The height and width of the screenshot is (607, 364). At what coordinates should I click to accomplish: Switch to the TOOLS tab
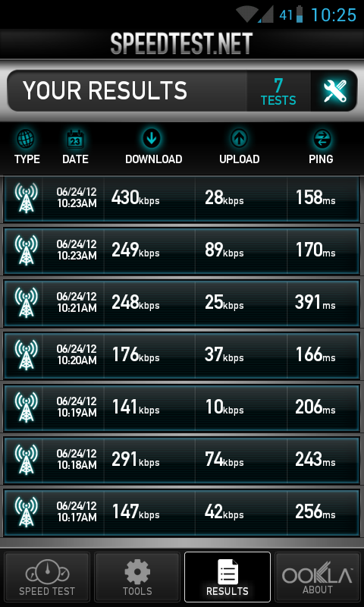pyautogui.click(x=137, y=577)
